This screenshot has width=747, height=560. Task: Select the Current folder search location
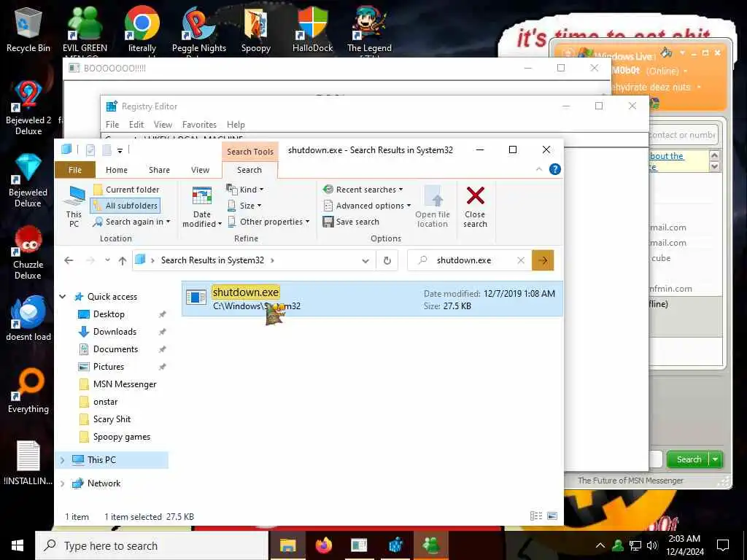point(126,190)
